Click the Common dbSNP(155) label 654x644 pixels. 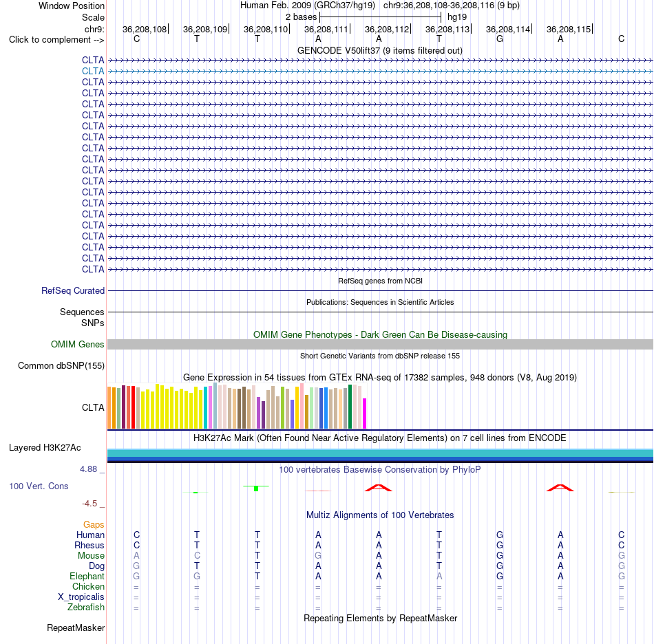tap(61, 365)
